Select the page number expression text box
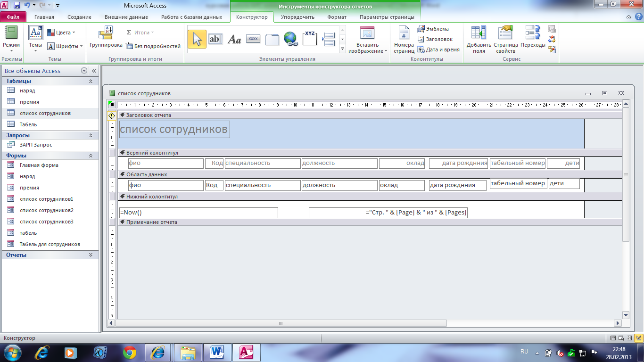 [388, 213]
